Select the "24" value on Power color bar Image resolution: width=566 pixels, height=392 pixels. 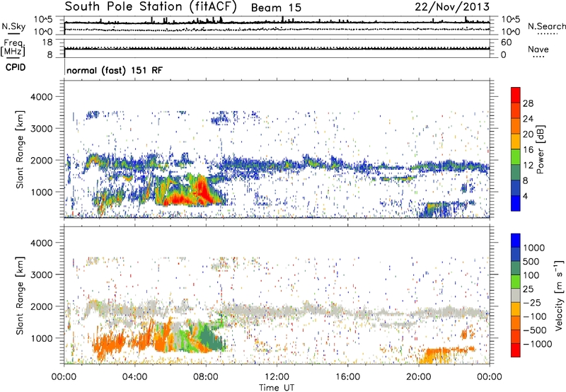click(x=528, y=119)
